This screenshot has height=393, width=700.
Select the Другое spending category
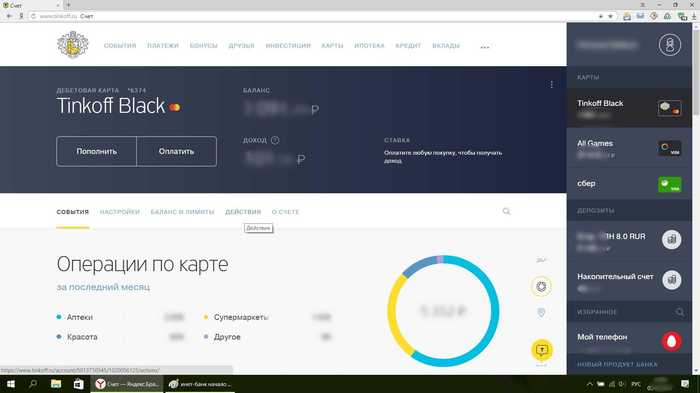pos(227,337)
